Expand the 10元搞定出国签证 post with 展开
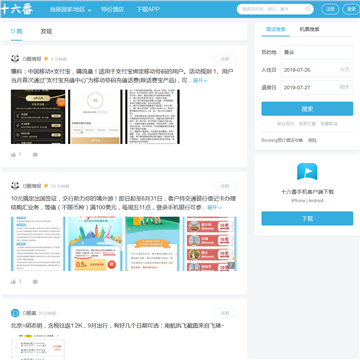 (x=214, y=208)
